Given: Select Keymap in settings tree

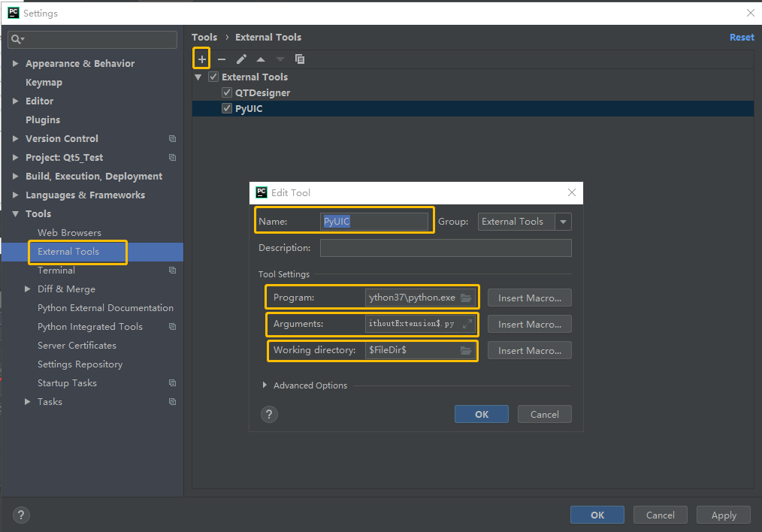Looking at the screenshot, I should click(44, 82).
